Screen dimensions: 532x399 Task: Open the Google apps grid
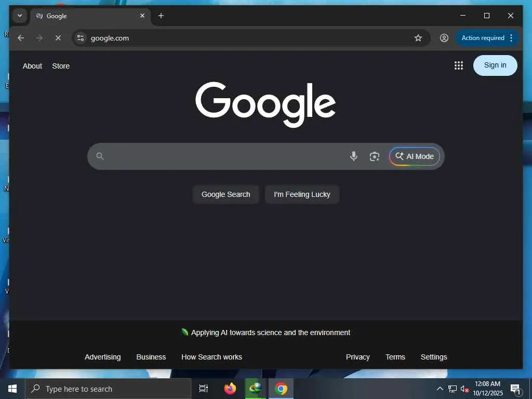pyautogui.click(x=459, y=65)
